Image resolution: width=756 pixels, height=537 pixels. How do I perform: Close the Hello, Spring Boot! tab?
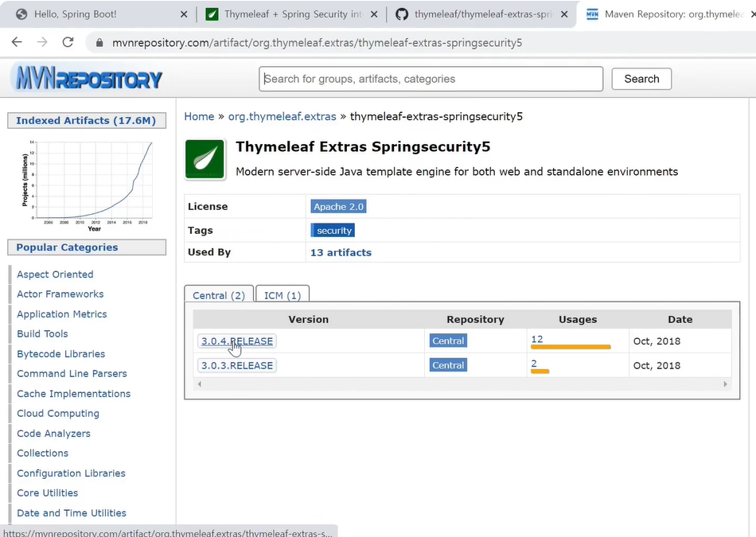coord(184,14)
